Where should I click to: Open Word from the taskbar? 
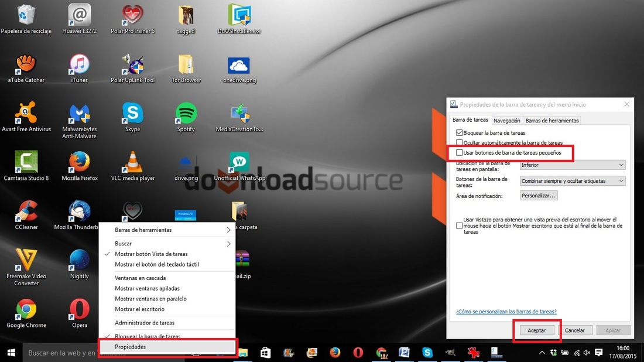point(404,352)
